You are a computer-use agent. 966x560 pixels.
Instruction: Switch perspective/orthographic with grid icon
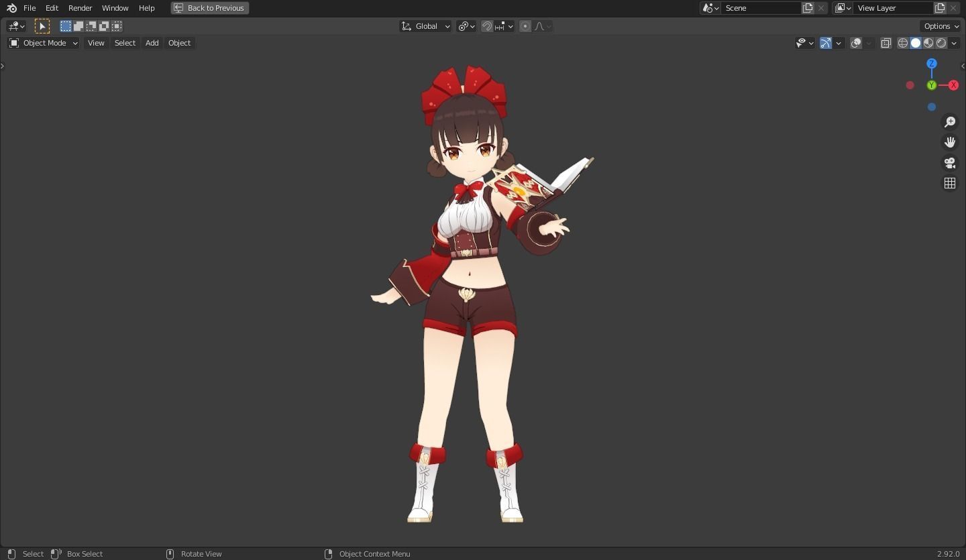click(950, 183)
